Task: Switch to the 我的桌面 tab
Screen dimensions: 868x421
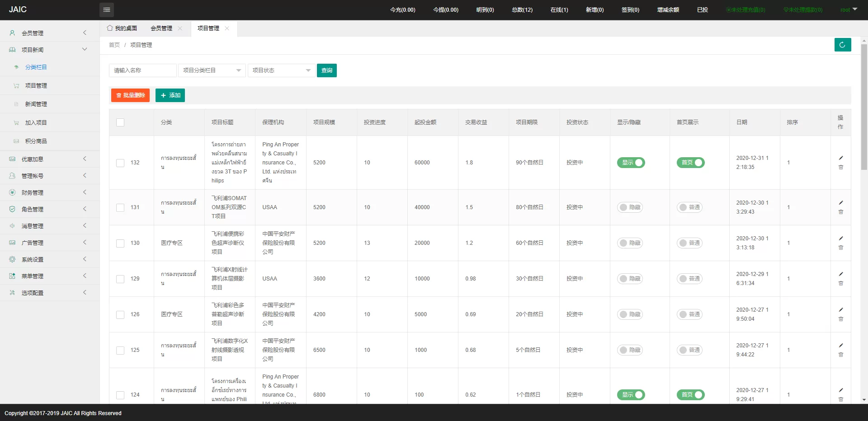Action: click(122, 28)
